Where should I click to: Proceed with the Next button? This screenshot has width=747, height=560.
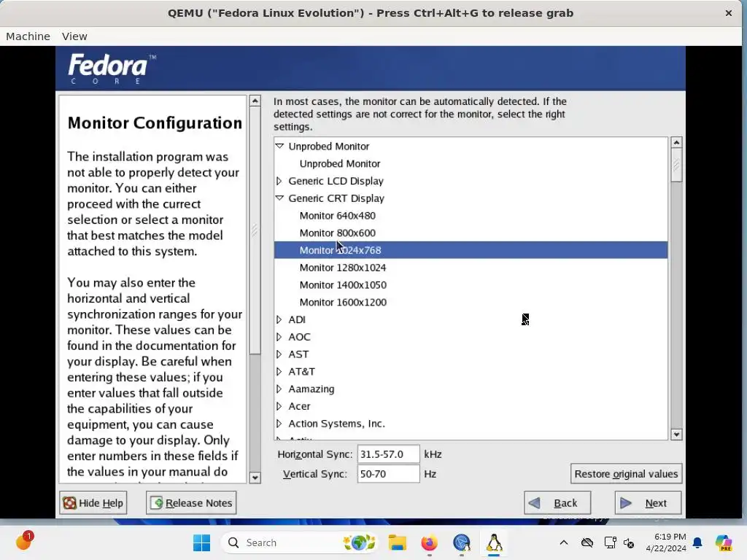click(648, 503)
